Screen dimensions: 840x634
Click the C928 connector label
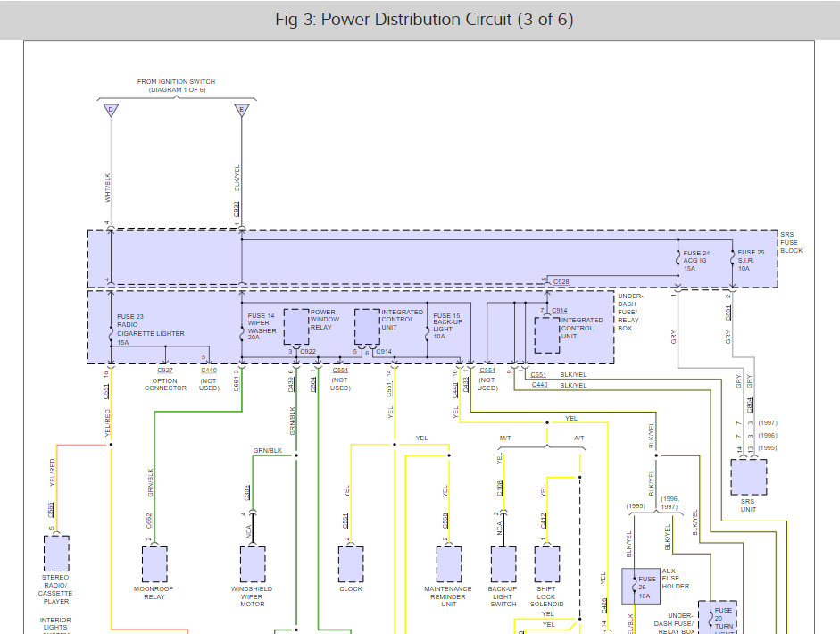pyautogui.click(x=561, y=282)
